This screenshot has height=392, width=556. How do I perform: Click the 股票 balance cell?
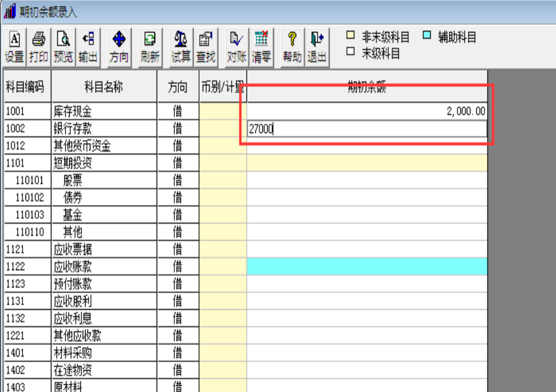pos(367,181)
